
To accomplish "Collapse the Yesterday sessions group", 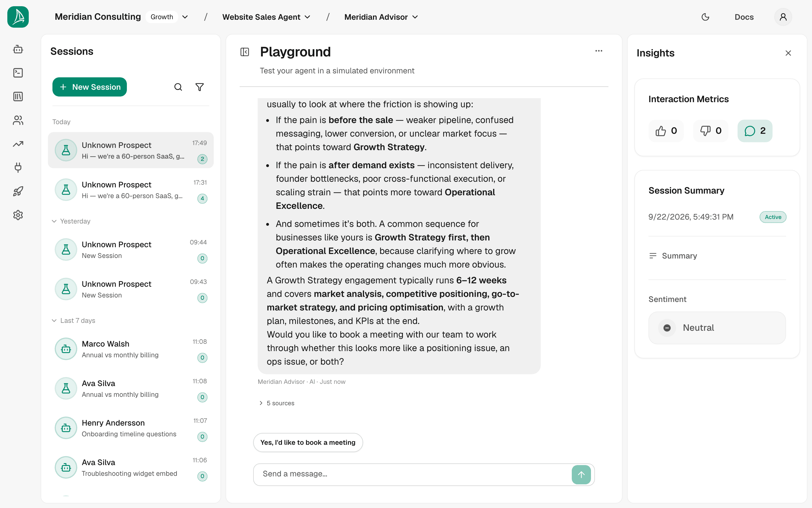I will (71, 221).
